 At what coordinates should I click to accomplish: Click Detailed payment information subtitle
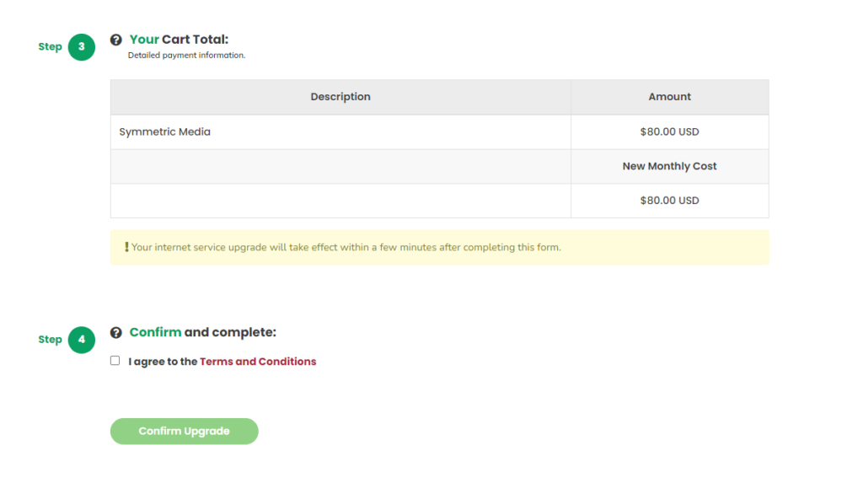[186, 55]
